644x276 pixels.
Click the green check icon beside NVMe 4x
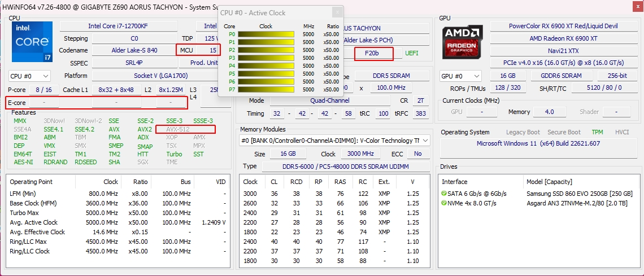coord(443,203)
